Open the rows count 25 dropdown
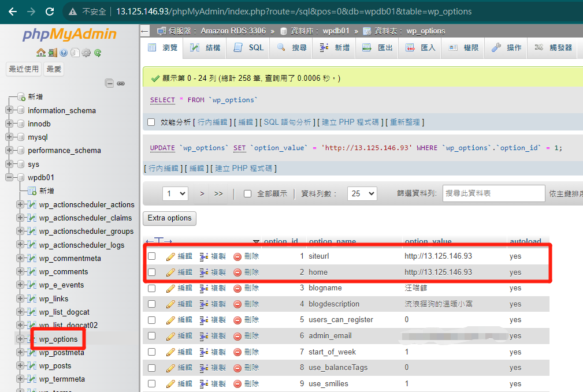Image resolution: width=583 pixels, height=392 pixels. (x=362, y=193)
